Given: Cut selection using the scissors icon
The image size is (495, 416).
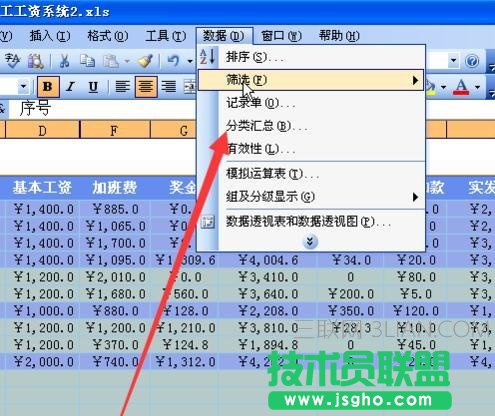Looking at the screenshot, I should 64,61.
